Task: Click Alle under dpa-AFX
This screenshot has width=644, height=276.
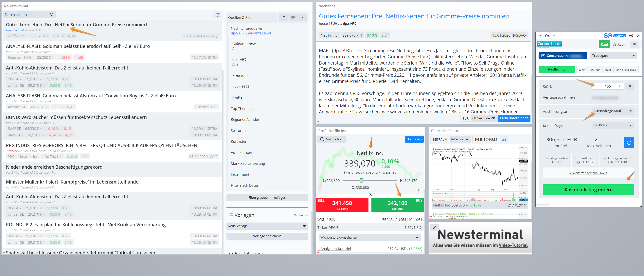Action: click(235, 64)
